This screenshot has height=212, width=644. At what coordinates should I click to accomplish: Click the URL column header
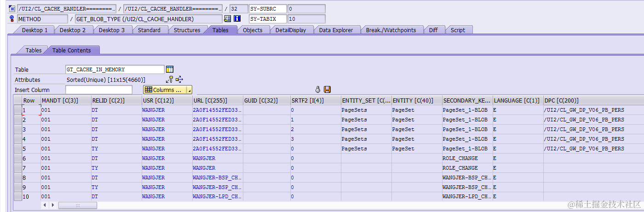(217, 100)
